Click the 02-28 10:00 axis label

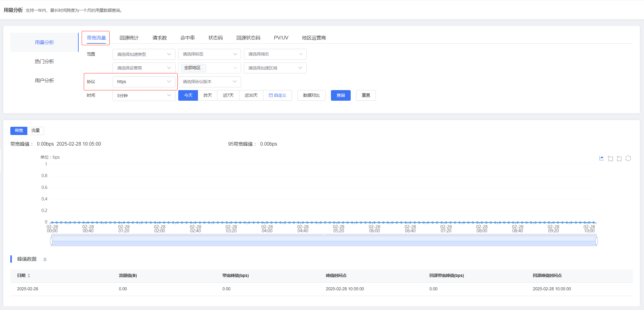589,229
